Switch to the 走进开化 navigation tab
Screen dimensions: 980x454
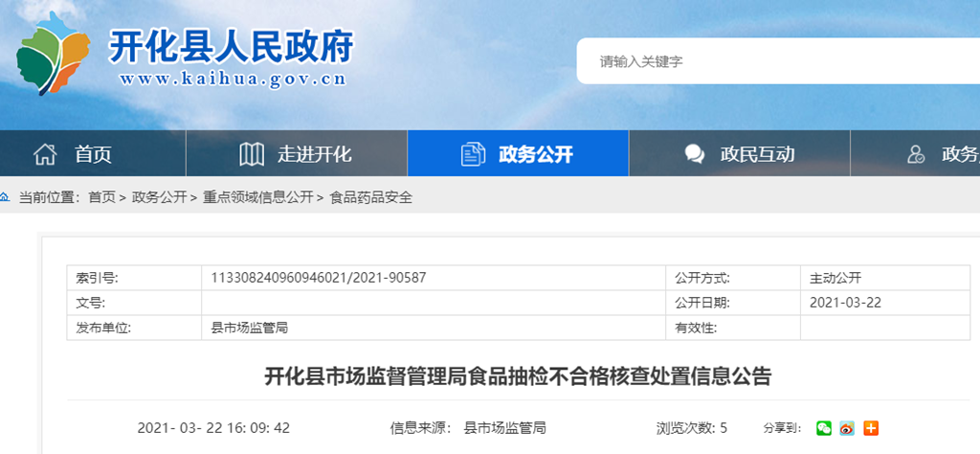coord(315,154)
